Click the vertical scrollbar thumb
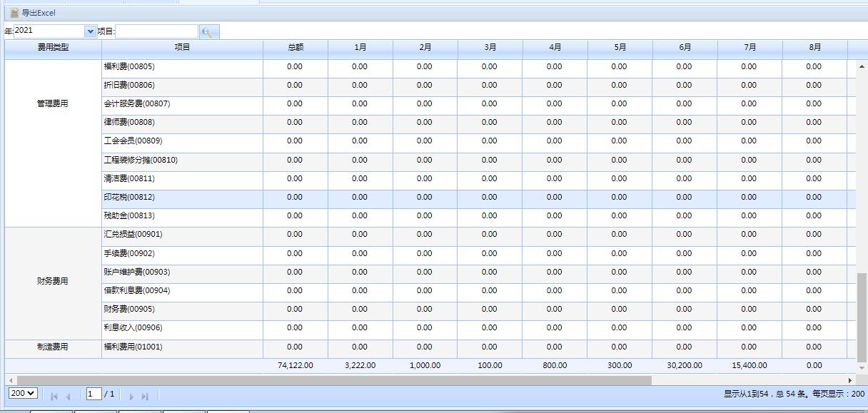Image resolution: width=868 pixels, height=413 pixels. click(x=862, y=317)
